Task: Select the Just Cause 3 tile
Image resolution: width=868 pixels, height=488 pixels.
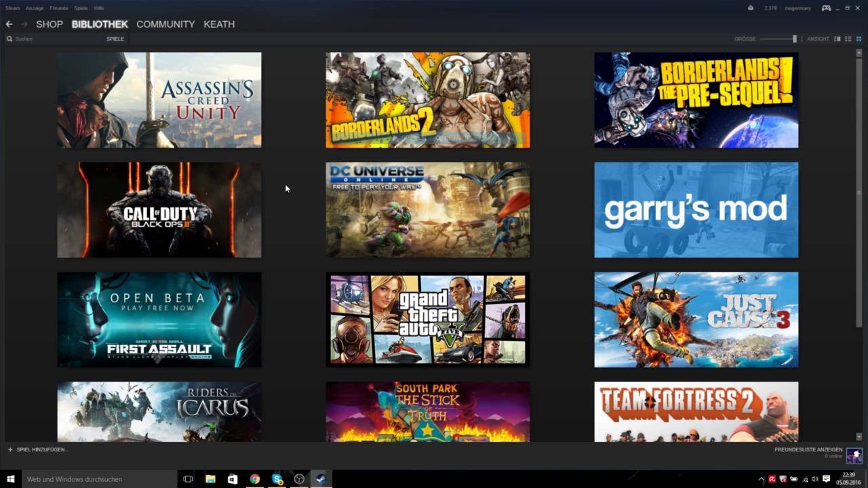Action: 696,320
